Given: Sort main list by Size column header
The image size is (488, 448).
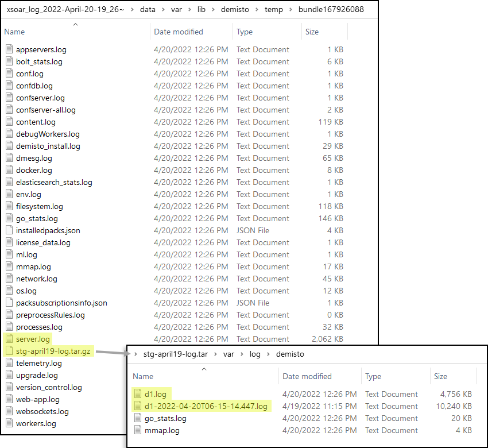Looking at the screenshot, I should click(312, 32).
